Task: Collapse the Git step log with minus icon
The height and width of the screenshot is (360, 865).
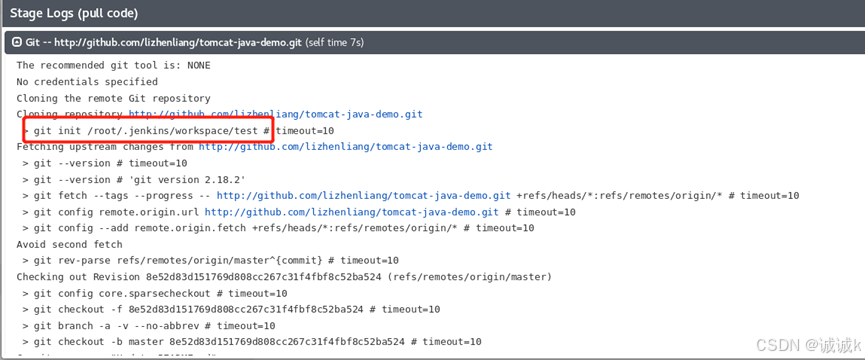Action: pos(17,42)
